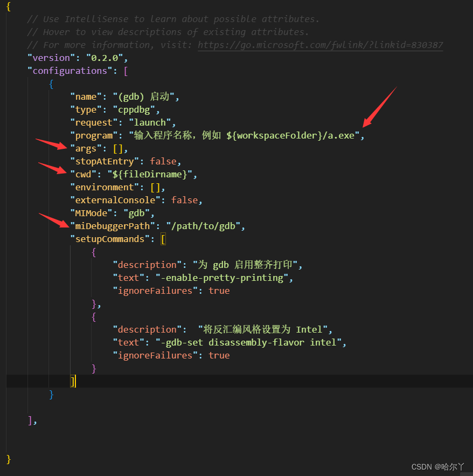
Task: Click the "configurations" key
Action: click(x=70, y=71)
